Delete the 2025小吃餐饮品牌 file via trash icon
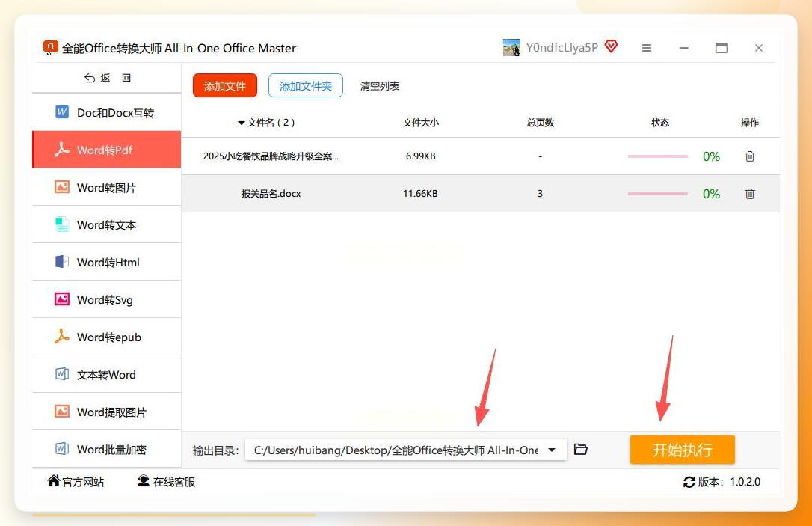Viewport: 812px width, 526px height. click(x=750, y=156)
